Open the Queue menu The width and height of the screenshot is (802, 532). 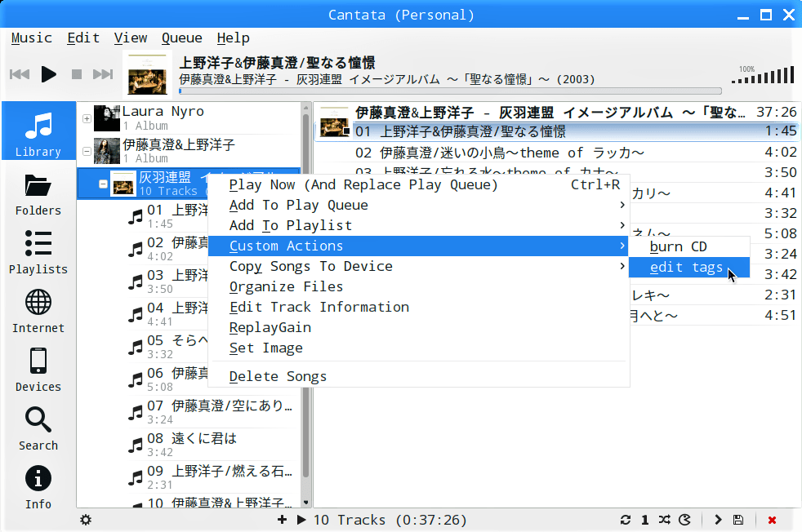pyautogui.click(x=181, y=38)
